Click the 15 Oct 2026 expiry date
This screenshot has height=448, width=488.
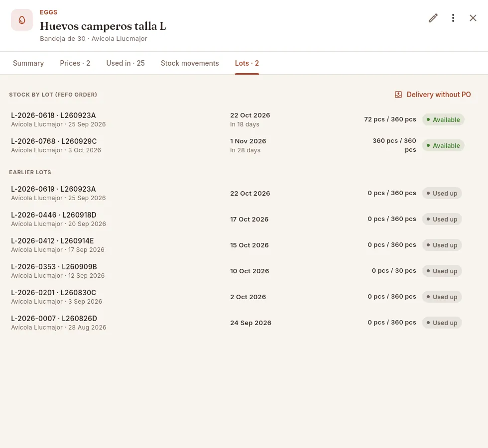[249, 245]
